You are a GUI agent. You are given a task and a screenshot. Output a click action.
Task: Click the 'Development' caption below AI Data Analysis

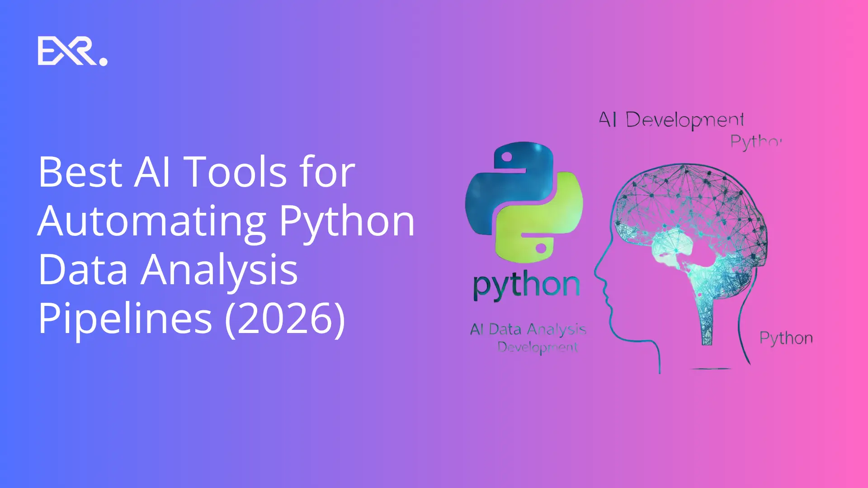538,347
